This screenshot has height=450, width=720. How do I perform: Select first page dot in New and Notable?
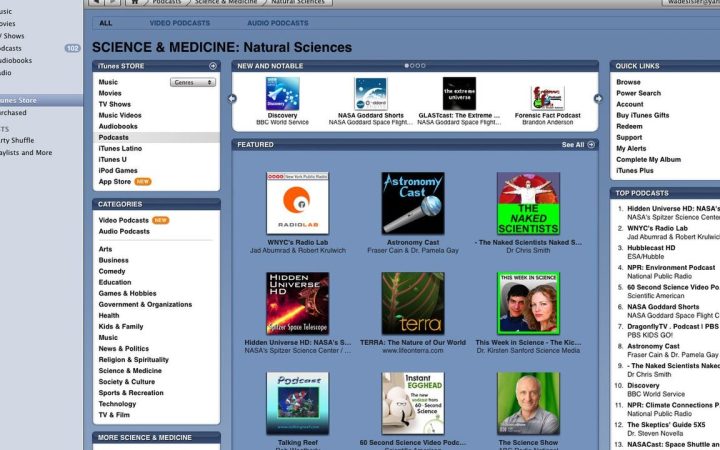pos(406,66)
